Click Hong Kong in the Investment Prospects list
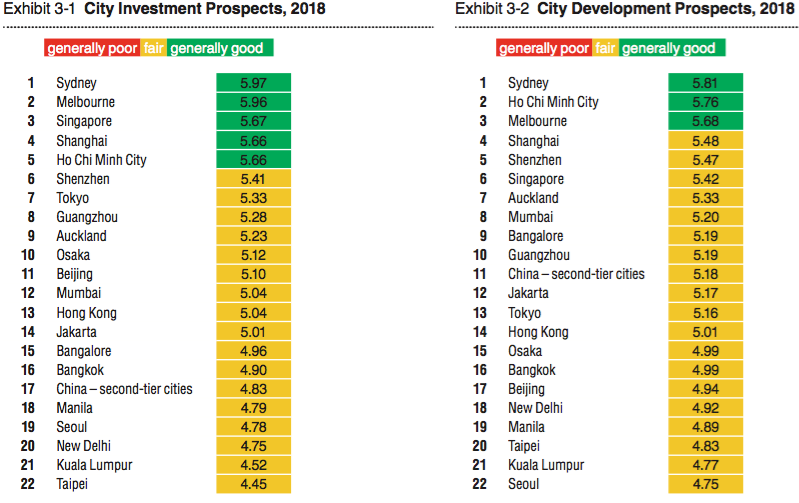This screenshot has width=799, height=503. pos(87,313)
